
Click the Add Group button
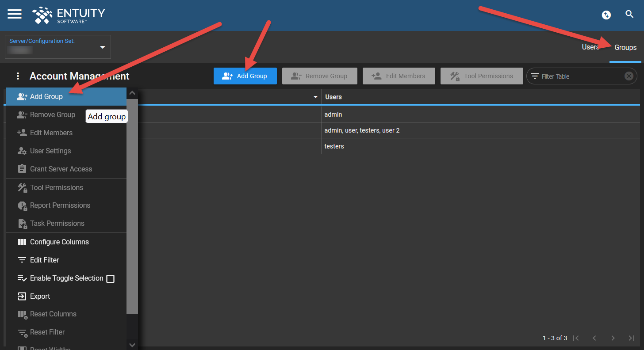(x=245, y=76)
